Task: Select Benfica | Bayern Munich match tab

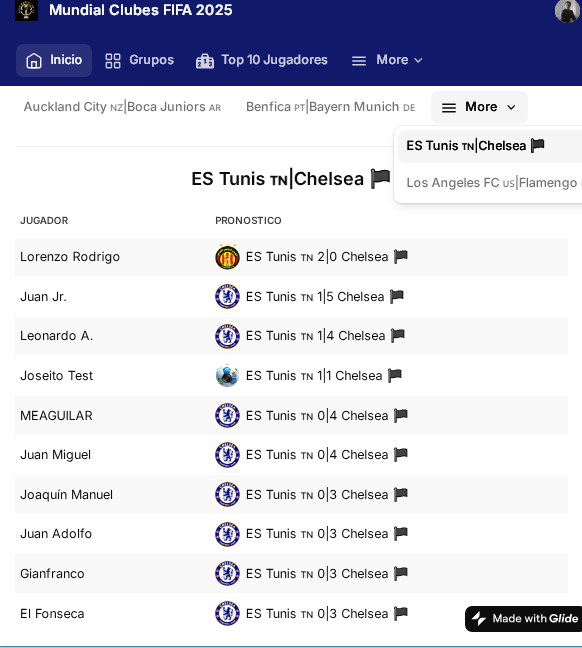Action: point(331,107)
